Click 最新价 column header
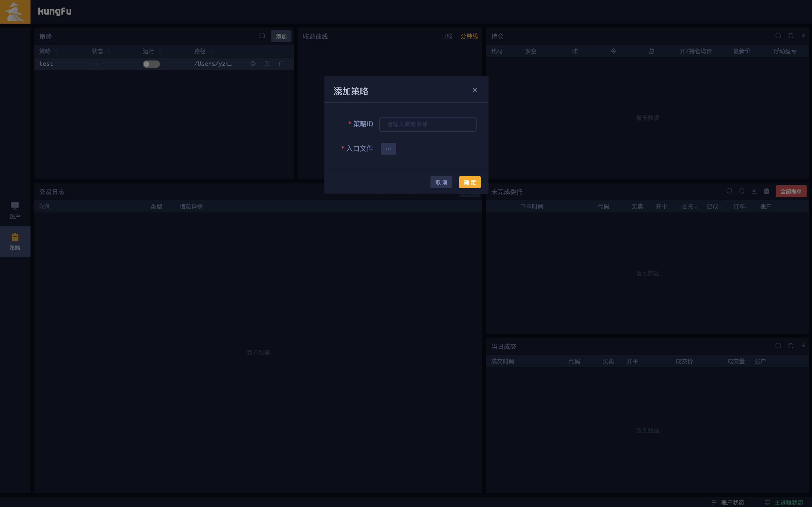This screenshot has height=507, width=812. pos(742,51)
